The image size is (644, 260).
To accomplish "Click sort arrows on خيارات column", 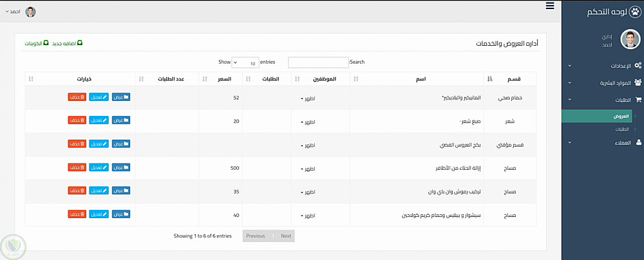I will tap(31, 79).
